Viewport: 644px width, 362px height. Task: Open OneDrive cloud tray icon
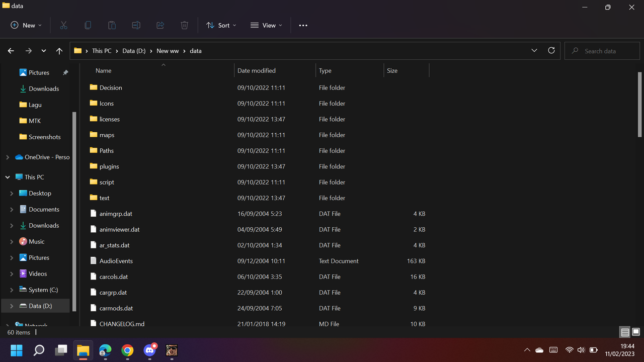pyautogui.click(x=539, y=350)
